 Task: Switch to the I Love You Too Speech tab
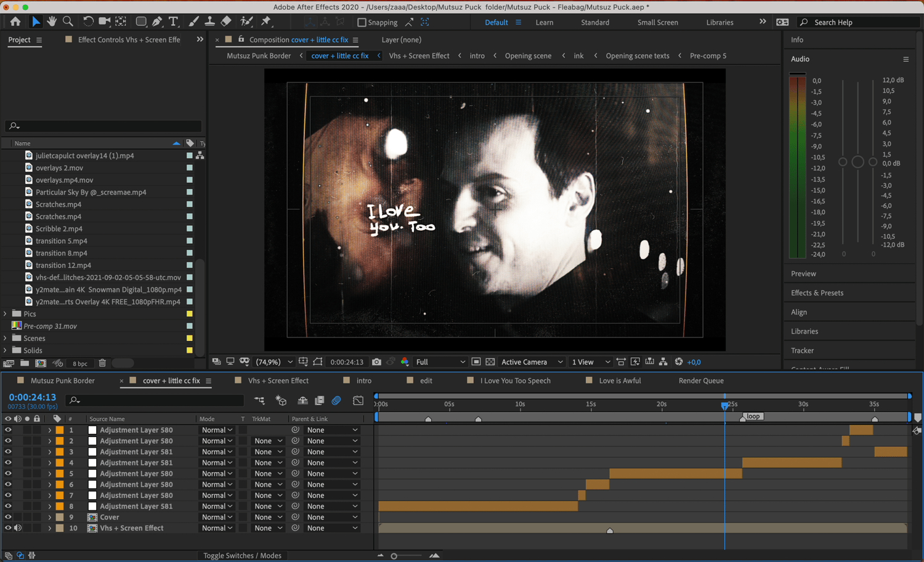[515, 380]
